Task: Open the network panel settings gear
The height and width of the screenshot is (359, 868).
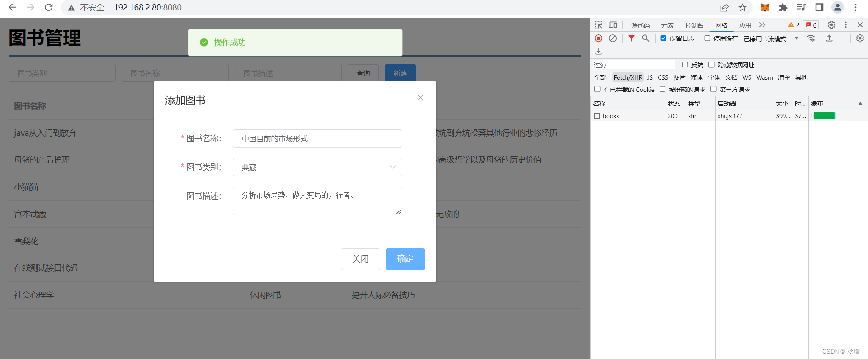Action: [x=860, y=38]
